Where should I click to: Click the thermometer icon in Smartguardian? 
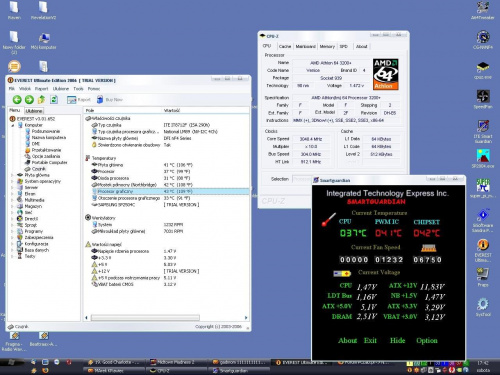click(x=328, y=220)
